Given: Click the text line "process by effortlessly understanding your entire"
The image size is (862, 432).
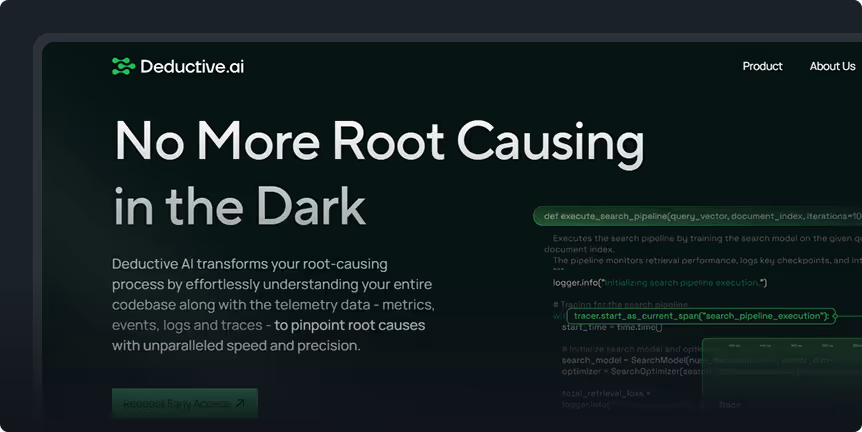Looking at the screenshot, I should point(272,284).
